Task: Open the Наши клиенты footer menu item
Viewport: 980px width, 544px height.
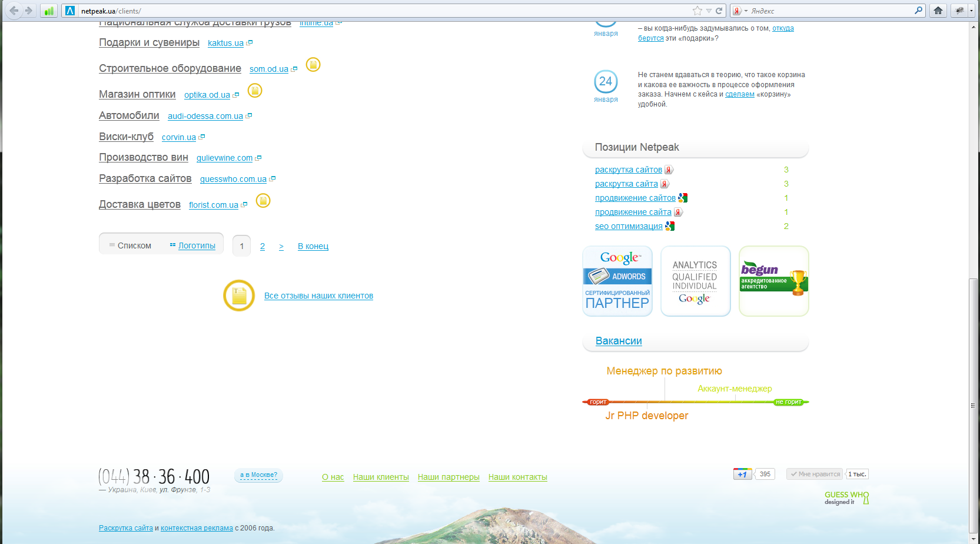Action: coord(381,477)
